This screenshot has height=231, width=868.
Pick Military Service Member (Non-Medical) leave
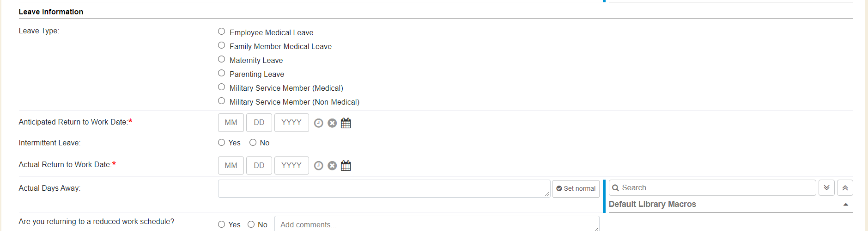pyautogui.click(x=222, y=101)
